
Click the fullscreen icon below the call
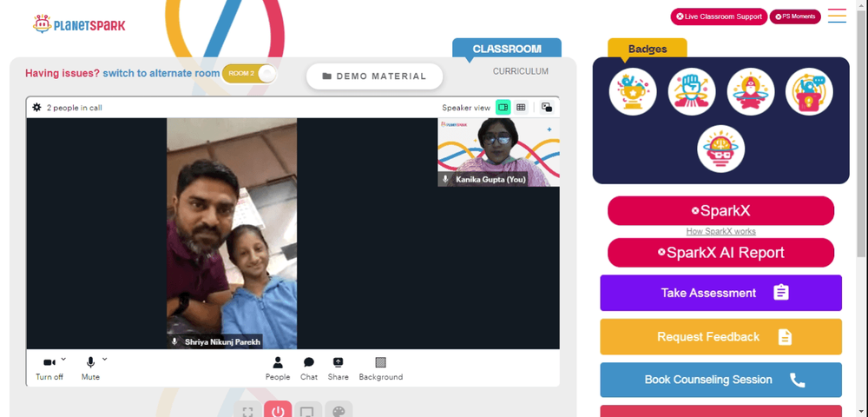coord(248,410)
